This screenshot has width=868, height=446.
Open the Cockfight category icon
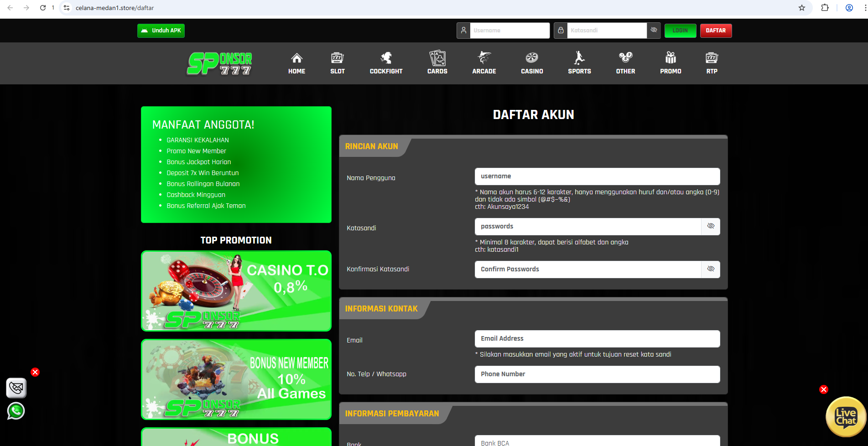tap(386, 58)
